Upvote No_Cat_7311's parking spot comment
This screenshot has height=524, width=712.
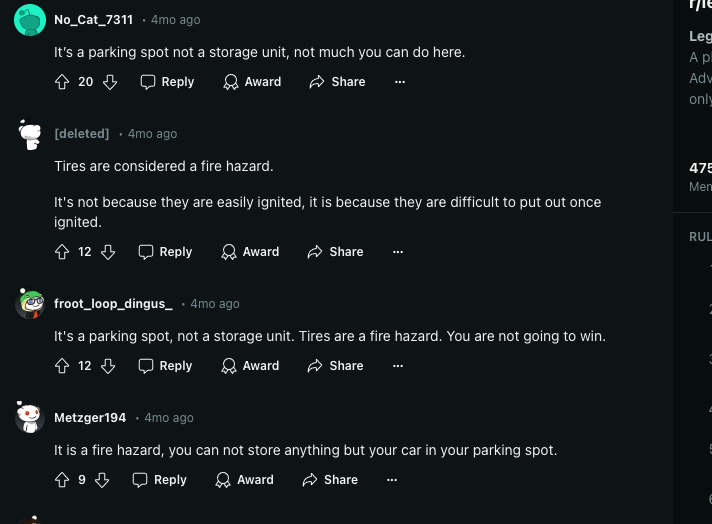tap(63, 82)
